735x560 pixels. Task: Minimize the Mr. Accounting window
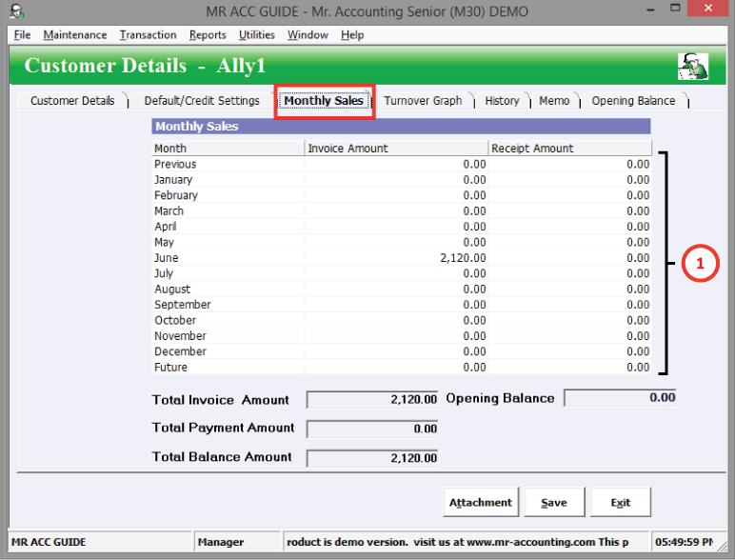(x=650, y=10)
